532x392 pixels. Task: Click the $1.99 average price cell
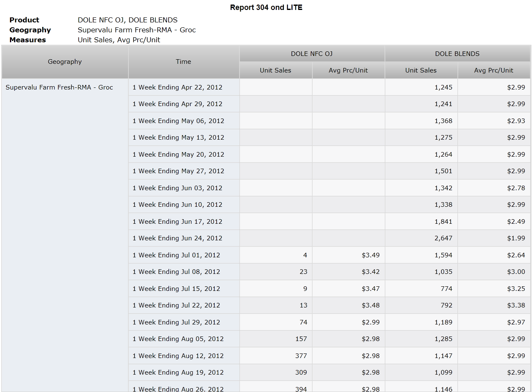[494, 238]
